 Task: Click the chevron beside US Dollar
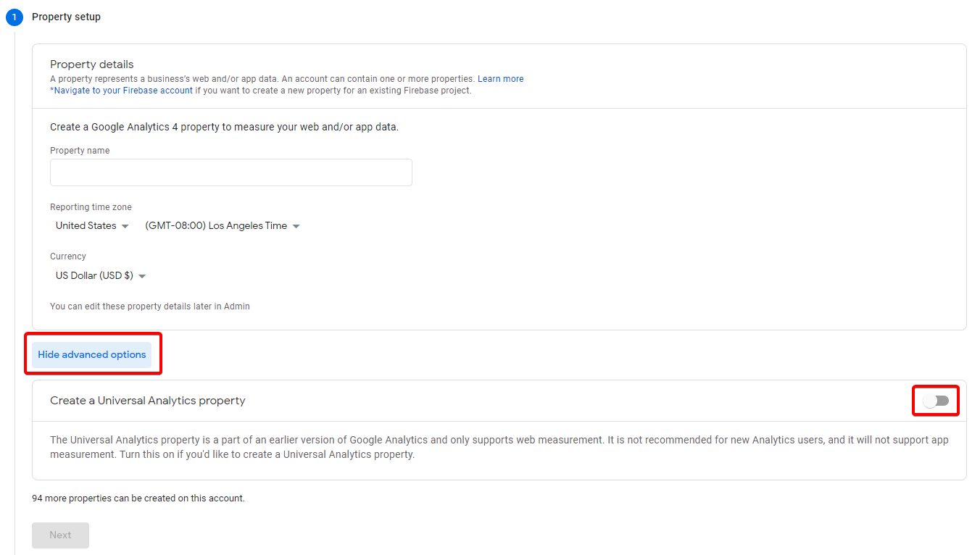pyautogui.click(x=142, y=275)
